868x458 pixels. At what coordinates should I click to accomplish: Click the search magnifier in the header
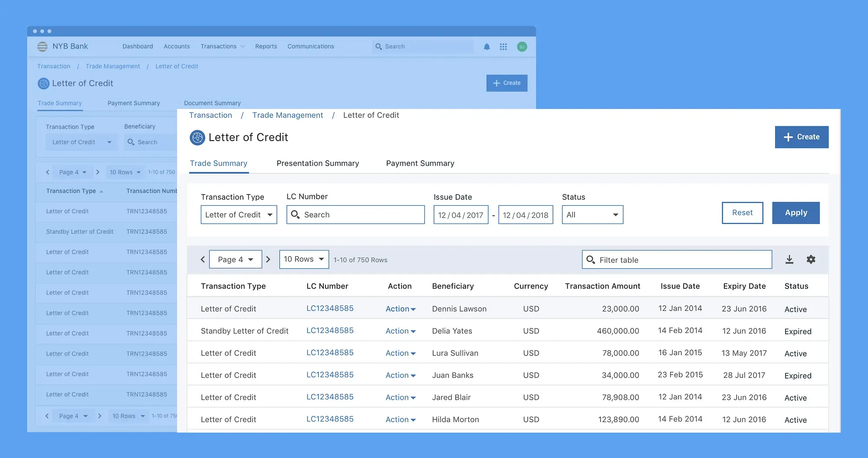(378, 46)
